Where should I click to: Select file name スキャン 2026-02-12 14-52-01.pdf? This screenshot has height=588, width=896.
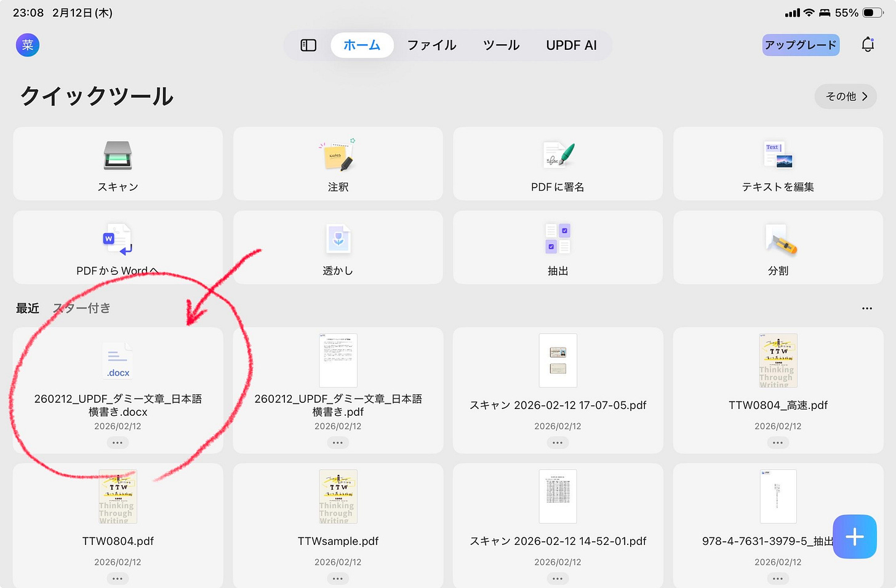click(x=558, y=541)
